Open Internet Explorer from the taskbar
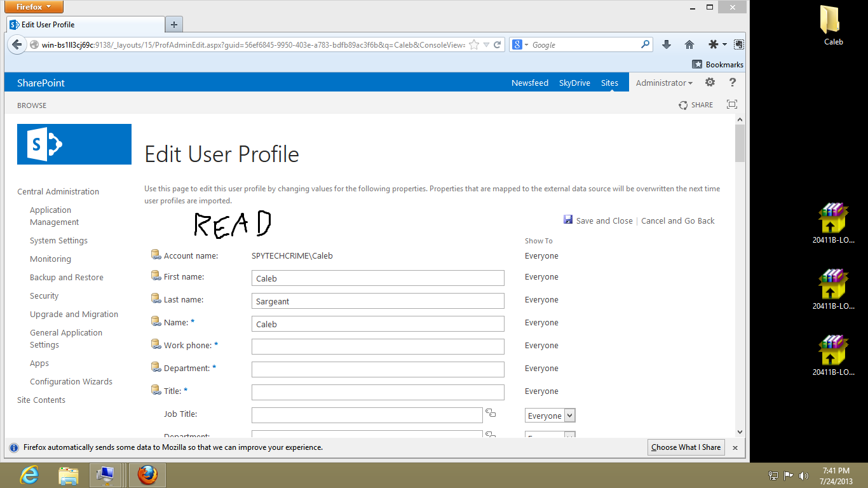 29,475
